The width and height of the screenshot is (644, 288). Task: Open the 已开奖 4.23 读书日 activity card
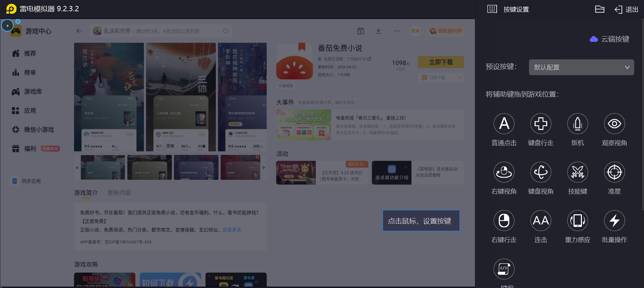point(323,173)
